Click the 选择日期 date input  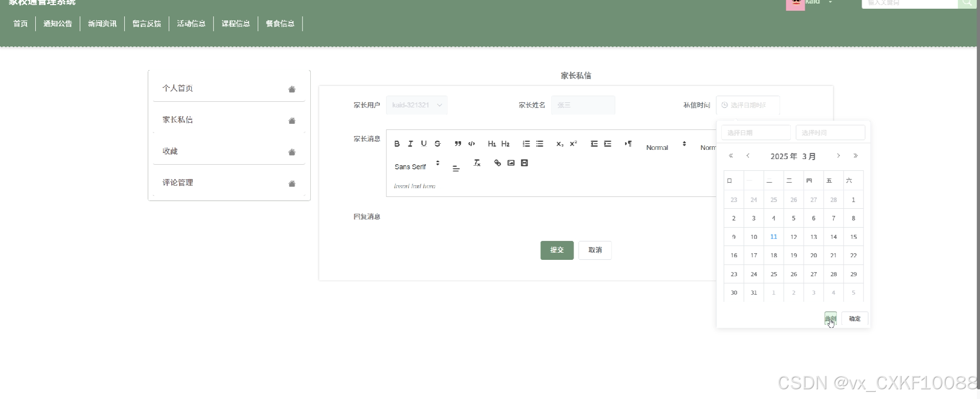coord(756,132)
